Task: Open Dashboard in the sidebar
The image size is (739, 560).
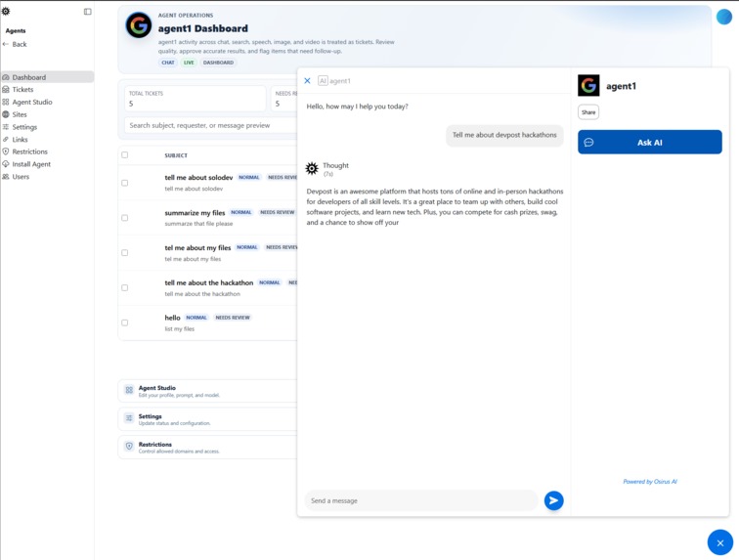Action: (47, 77)
